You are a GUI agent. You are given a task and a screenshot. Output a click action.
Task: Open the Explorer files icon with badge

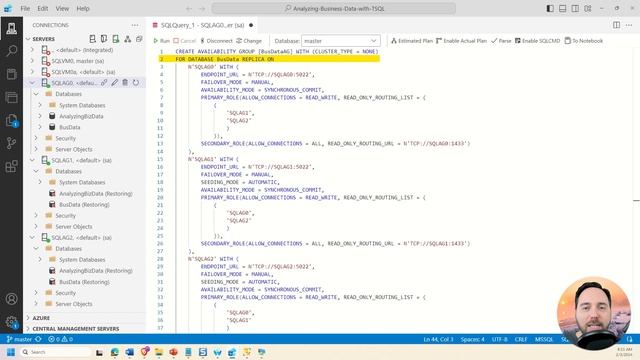(x=11, y=120)
